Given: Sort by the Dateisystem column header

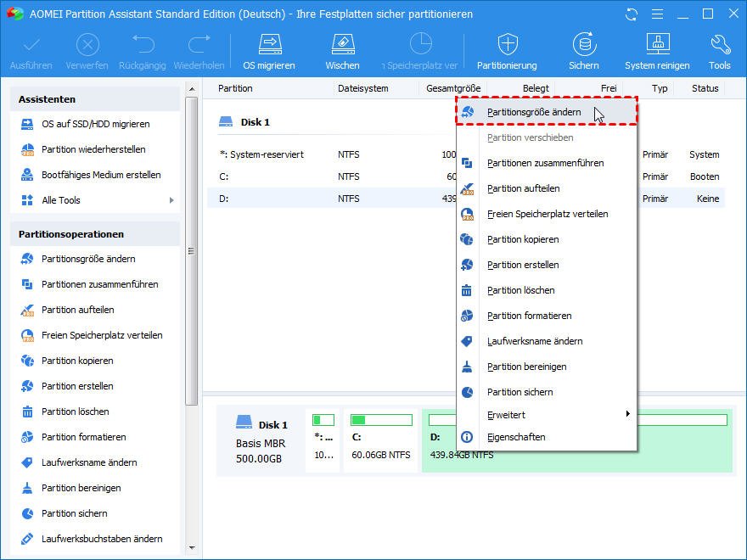Looking at the screenshot, I should (363, 88).
